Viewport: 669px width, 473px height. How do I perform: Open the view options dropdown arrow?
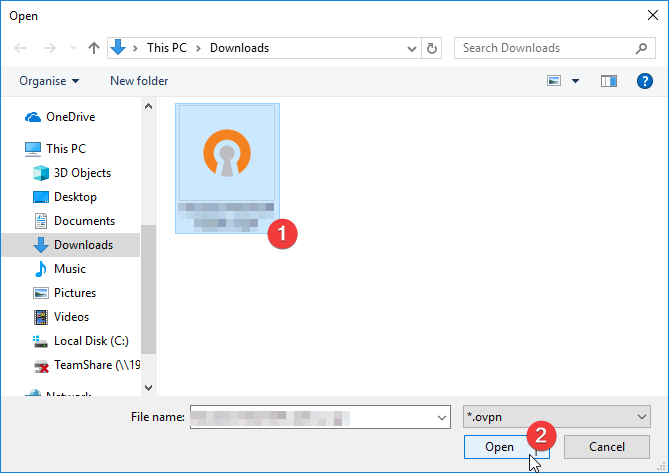(576, 81)
